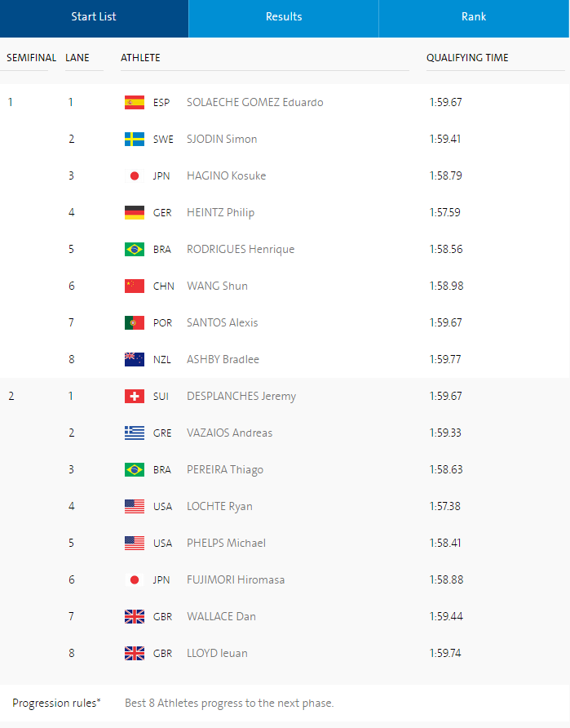Click the Switzerland flag icon

click(x=135, y=396)
